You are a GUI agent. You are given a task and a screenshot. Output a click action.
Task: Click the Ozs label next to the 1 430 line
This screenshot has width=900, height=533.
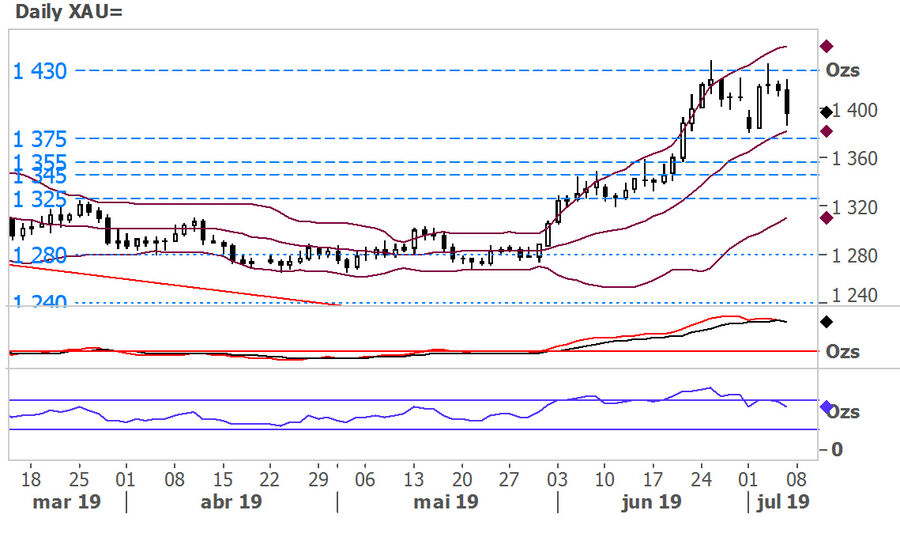tap(842, 70)
